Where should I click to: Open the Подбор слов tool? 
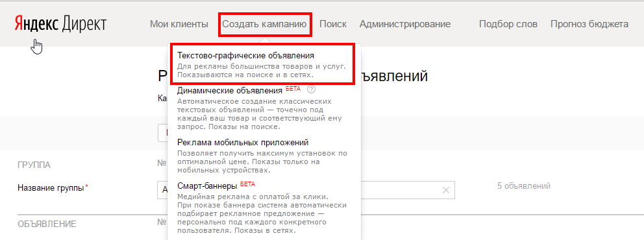pos(508,24)
